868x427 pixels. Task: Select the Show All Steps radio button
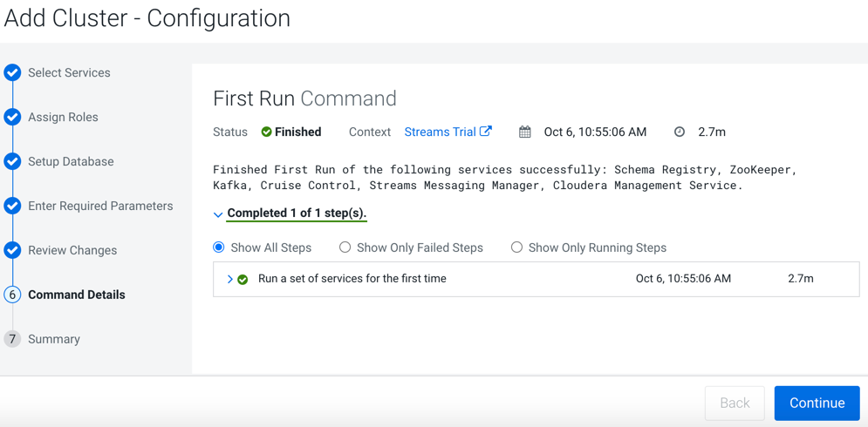[219, 247]
